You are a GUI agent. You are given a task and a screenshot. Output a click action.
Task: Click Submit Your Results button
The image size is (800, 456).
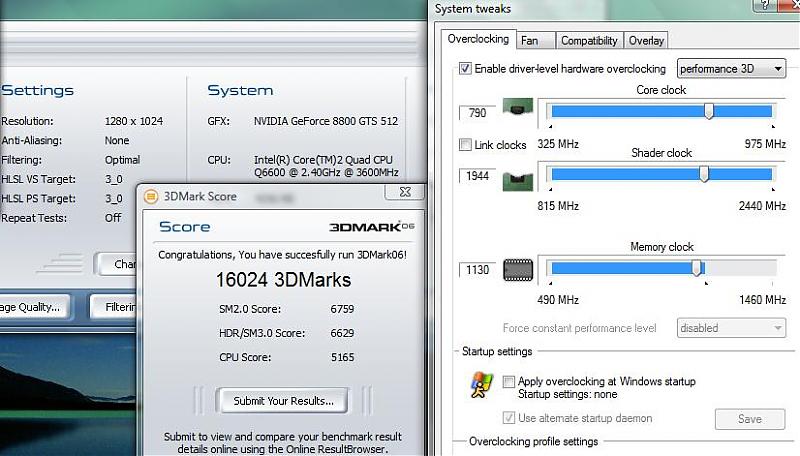tap(283, 401)
